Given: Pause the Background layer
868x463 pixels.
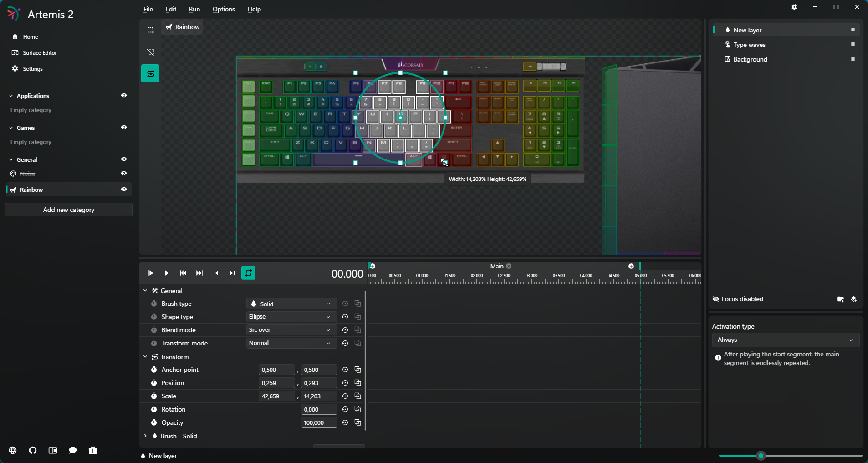Looking at the screenshot, I should [x=853, y=59].
